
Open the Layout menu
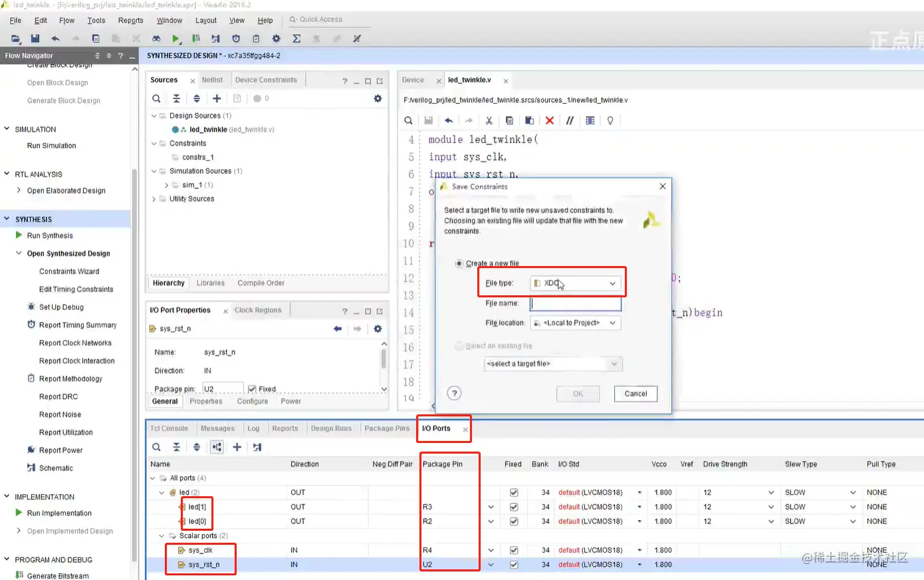[205, 21]
